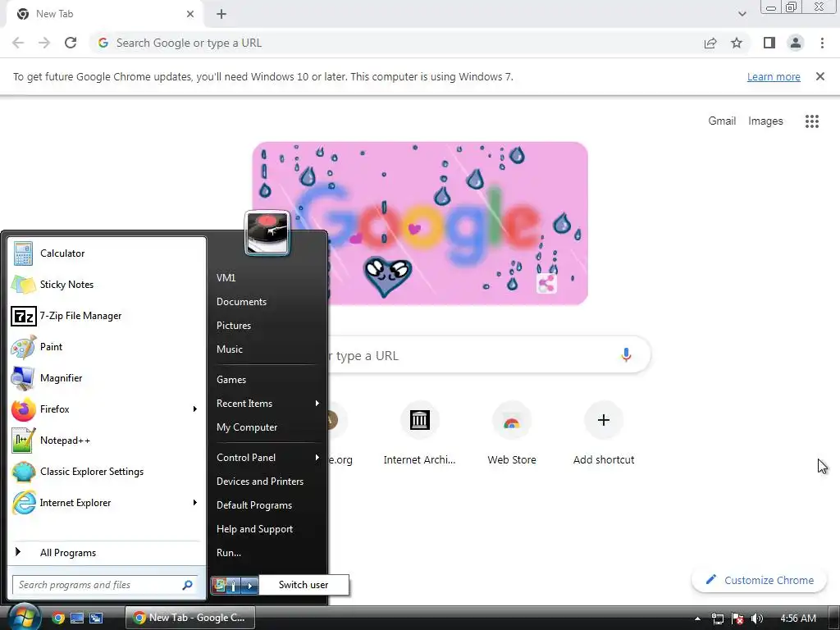Screen dimensions: 840x630
Task: Open Magnifier from the Start menu
Action: (107, 377)
